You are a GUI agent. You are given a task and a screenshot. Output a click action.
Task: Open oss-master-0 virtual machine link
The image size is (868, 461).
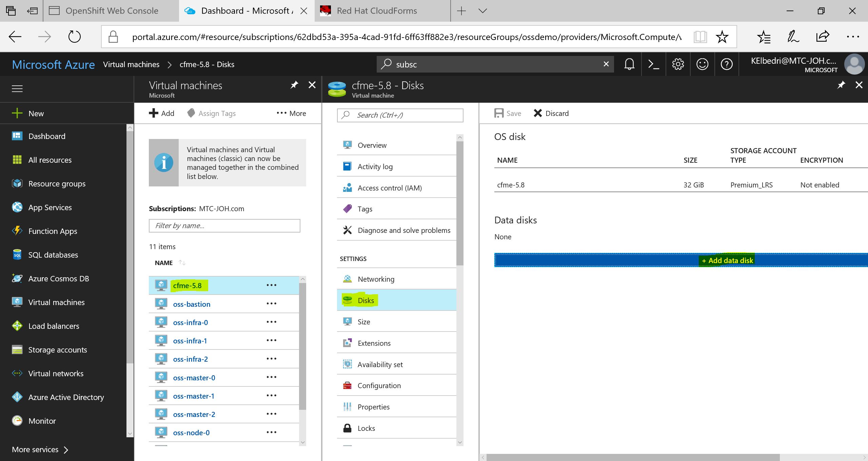point(194,378)
